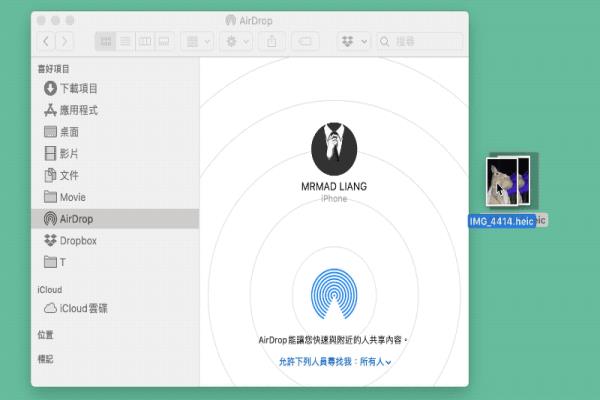The image size is (600, 400).
Task: Click the Edit Tags toolbar button
Action: [305, 41]
